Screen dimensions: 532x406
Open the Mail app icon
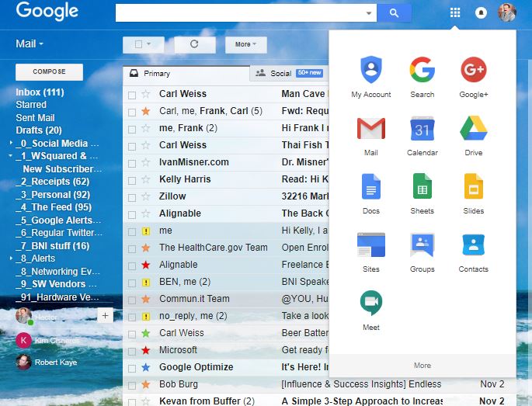click(x=370, y=135)
